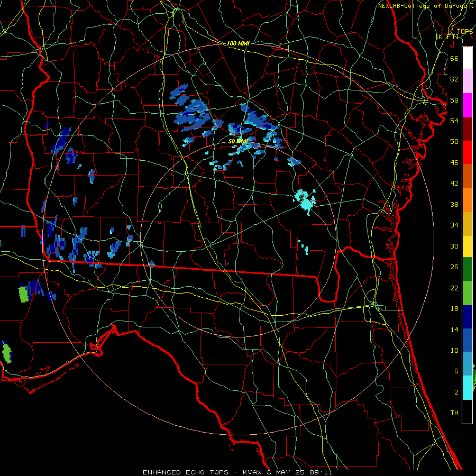Click the magenta legend swatch
476x476 pixels.
(467, 105)
